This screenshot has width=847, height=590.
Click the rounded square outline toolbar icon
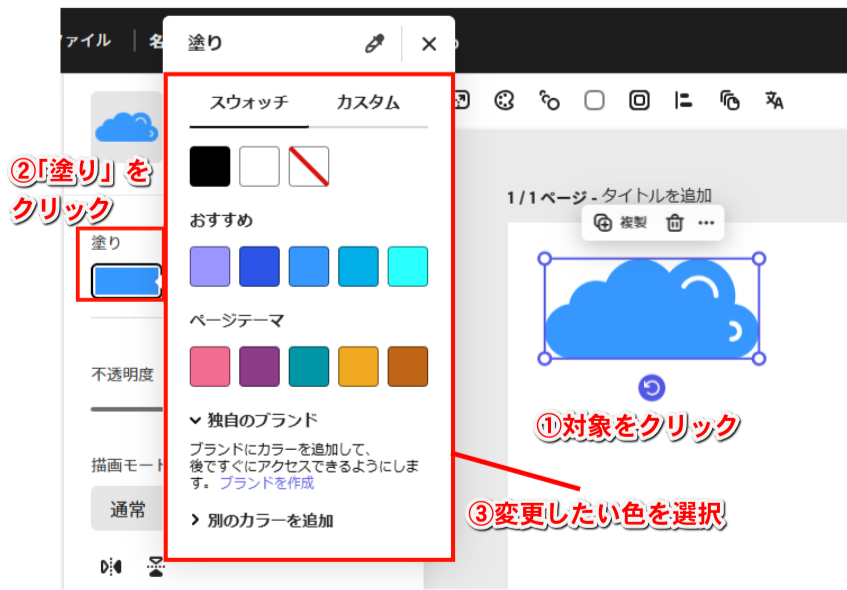coord(595,100)
